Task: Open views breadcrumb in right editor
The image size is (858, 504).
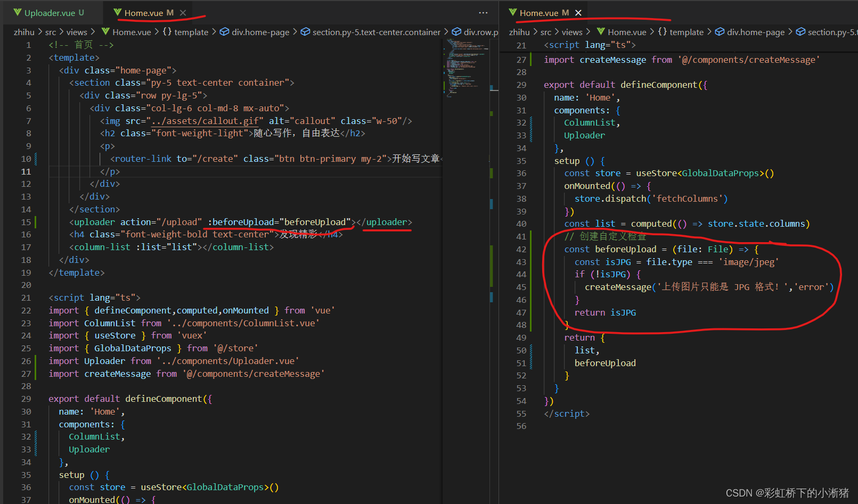Action: 572,32
